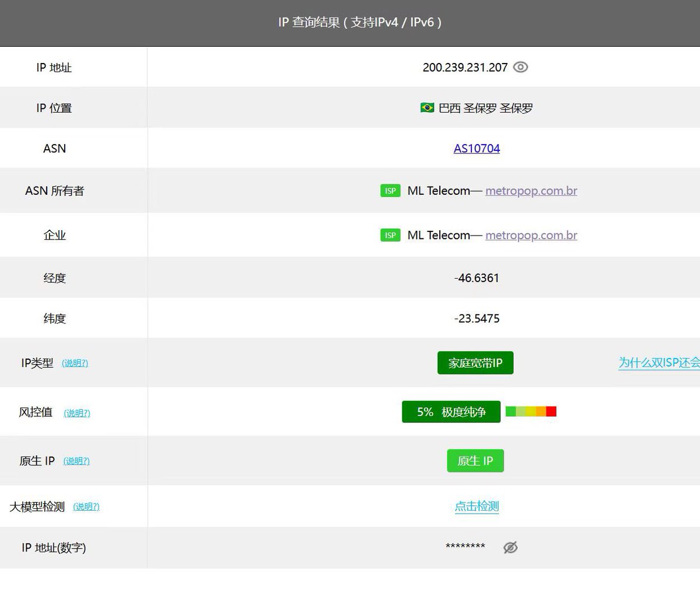Click the 家庭宽带IP green badge
Image resolution: width=700 pixels, height=604 pixels.
coord(475,363)
